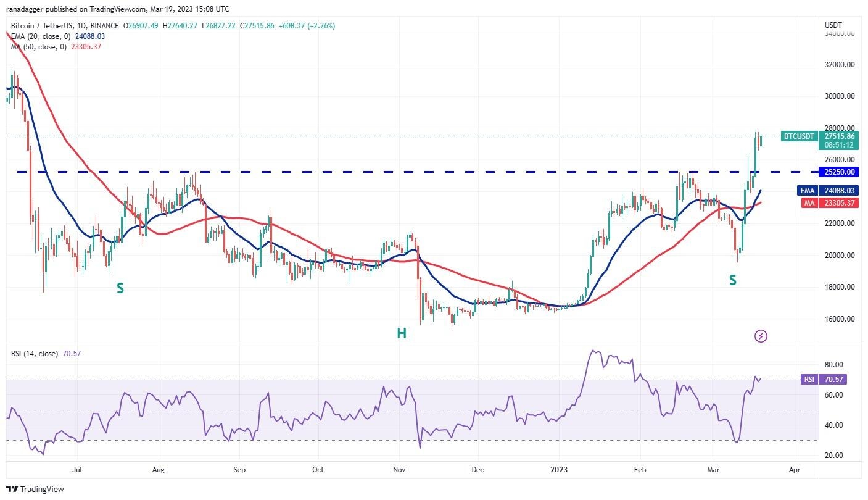
Task: Click the 20000.00 price axis label
Action: 839,256
